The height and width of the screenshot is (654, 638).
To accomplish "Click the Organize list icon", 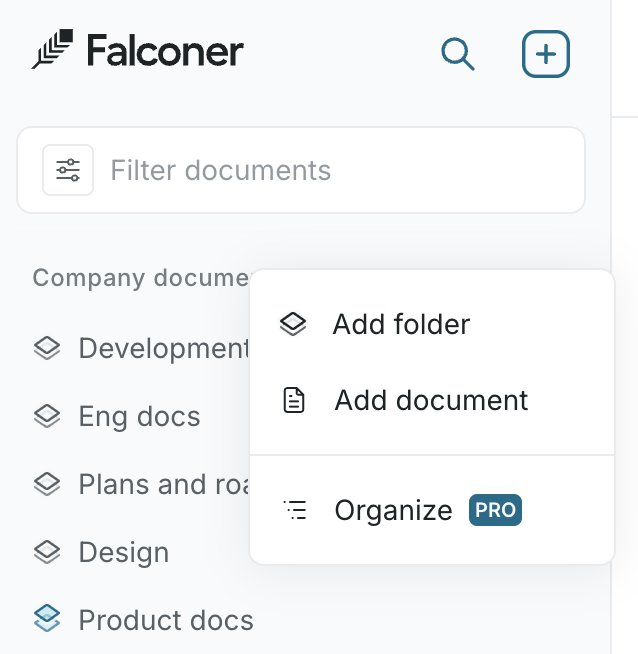I will pyautogui.click(x=294, y=510).
